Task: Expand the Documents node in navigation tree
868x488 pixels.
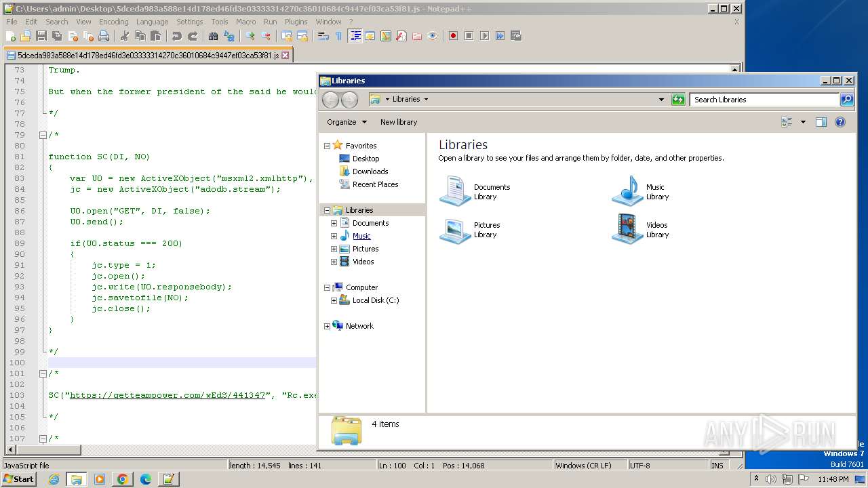Action: point(334,223)
